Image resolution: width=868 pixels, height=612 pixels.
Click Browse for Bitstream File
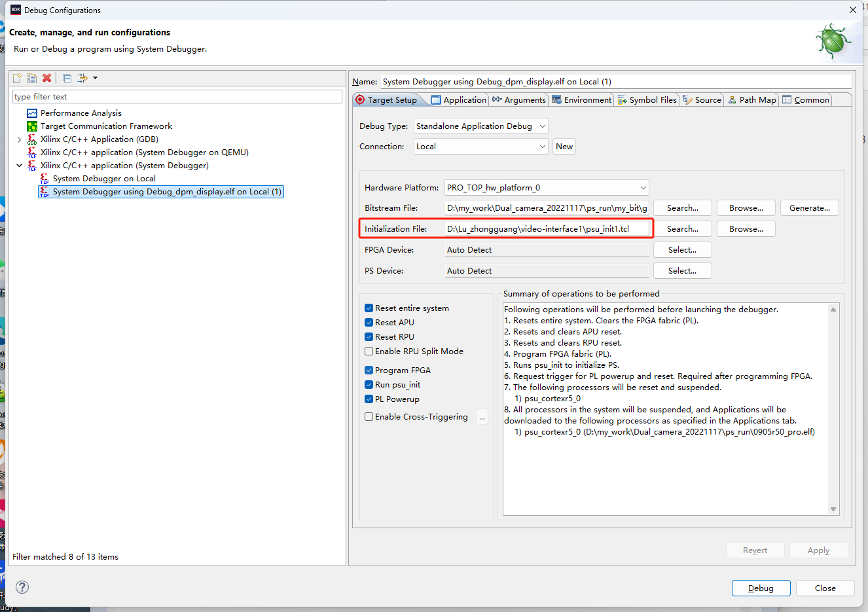tap(746, 208)
